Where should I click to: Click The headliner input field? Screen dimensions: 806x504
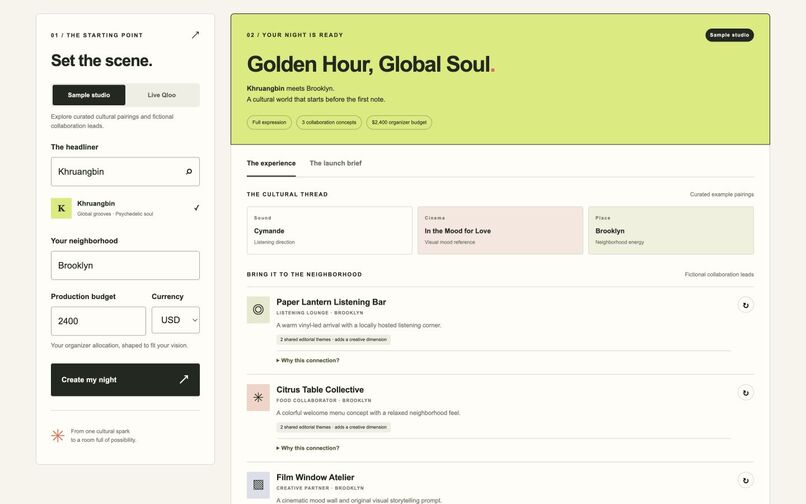[125, 172]
